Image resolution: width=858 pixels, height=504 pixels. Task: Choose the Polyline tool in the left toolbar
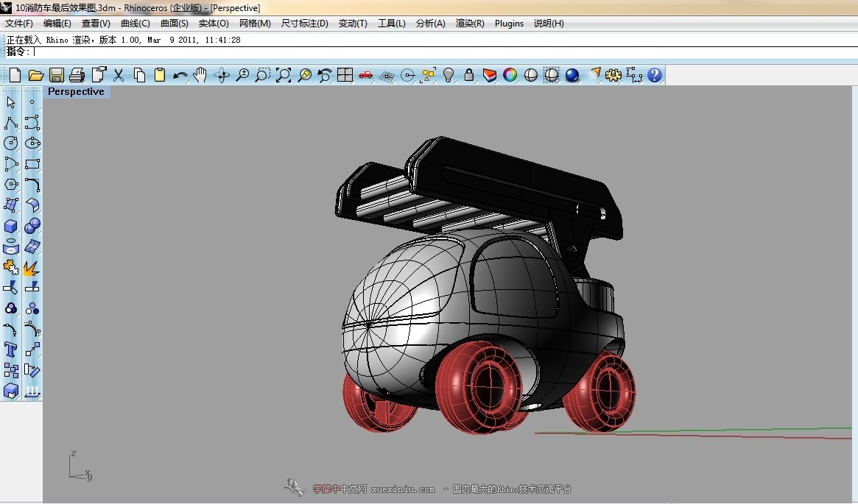click(11, 122)
